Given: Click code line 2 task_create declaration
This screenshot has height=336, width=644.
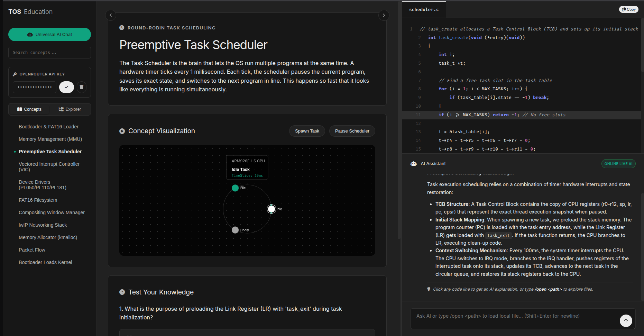Looking at the screenshot, I should [x=522, y=37].
